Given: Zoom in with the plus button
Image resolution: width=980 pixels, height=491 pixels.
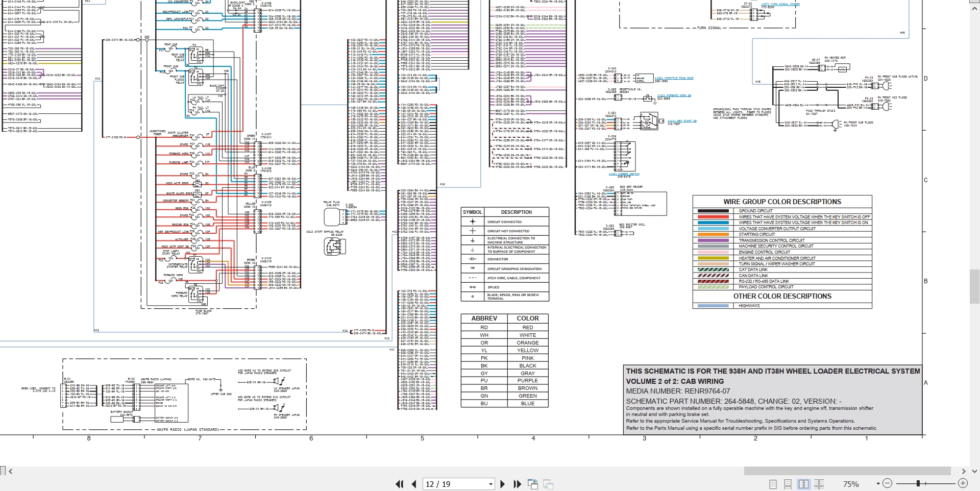Looking at the screenshot, I should click(963, 483).
